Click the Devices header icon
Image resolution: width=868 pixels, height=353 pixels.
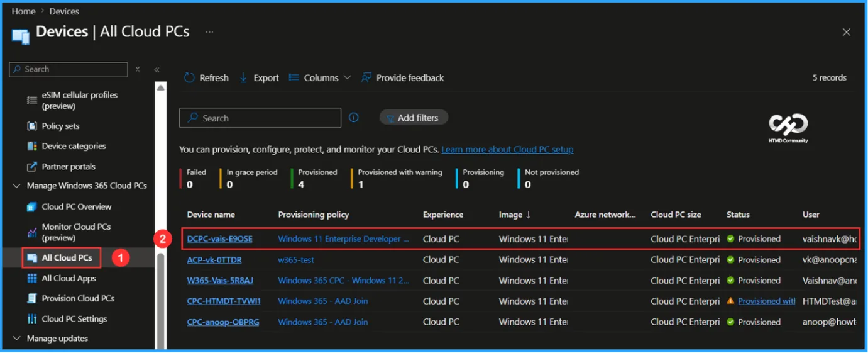pyautogui.click(x=21, y=35)
